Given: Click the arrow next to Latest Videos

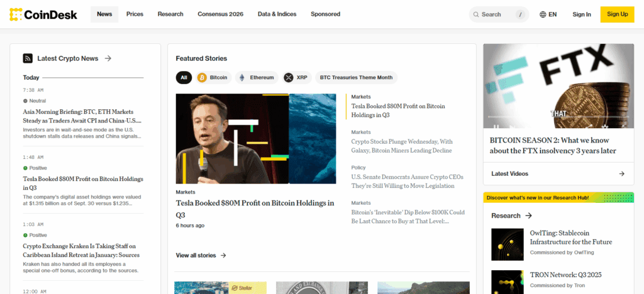Looking at the screenshot, I should point(621,173).
